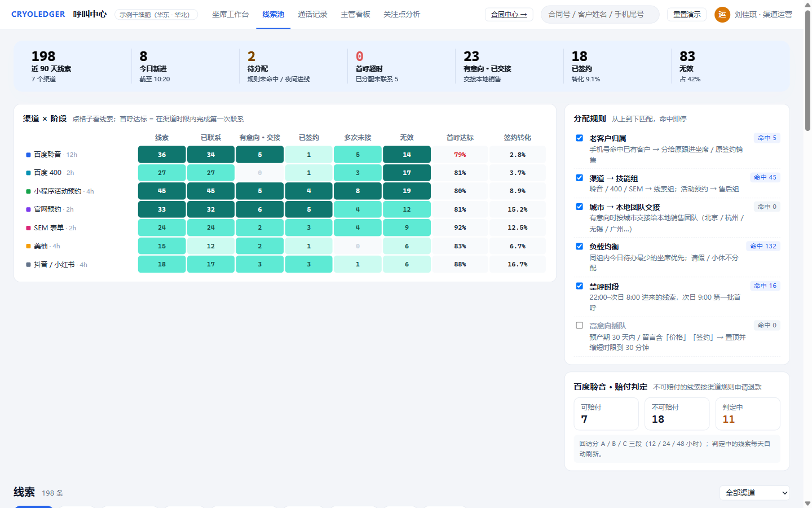This screenshot has width=812, height=508.
Task: Open the 通话记录 tab
Action: [312, 14]
